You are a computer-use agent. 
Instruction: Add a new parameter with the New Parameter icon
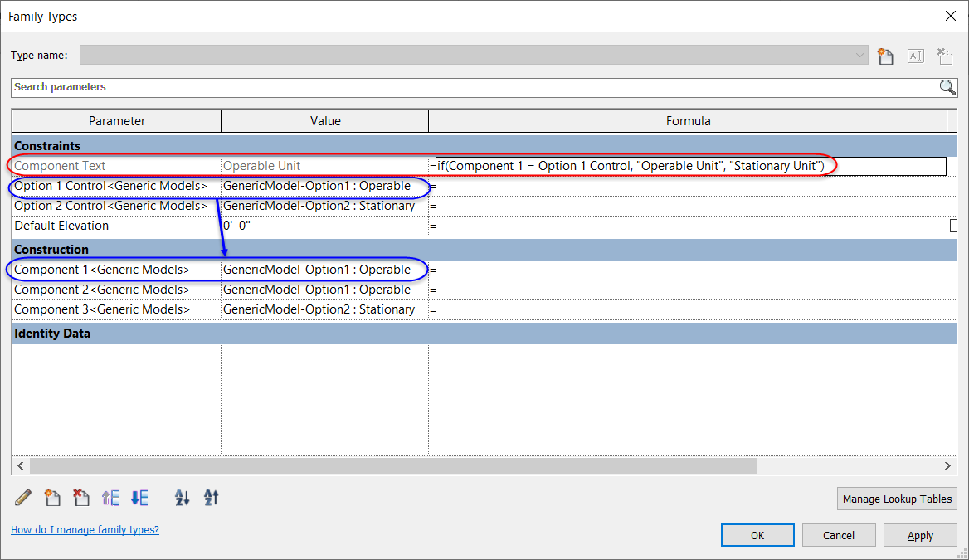[x=52, y=497]
